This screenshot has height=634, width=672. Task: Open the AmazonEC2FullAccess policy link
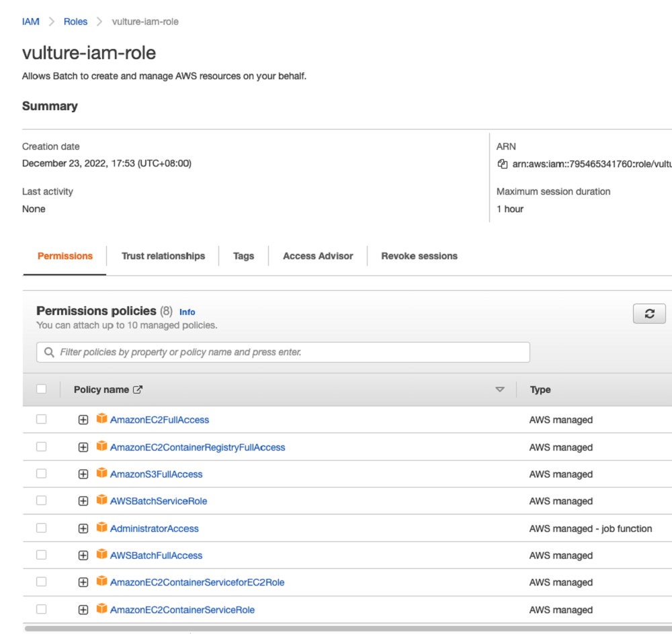pyautogui.click(x=159, y=420)
